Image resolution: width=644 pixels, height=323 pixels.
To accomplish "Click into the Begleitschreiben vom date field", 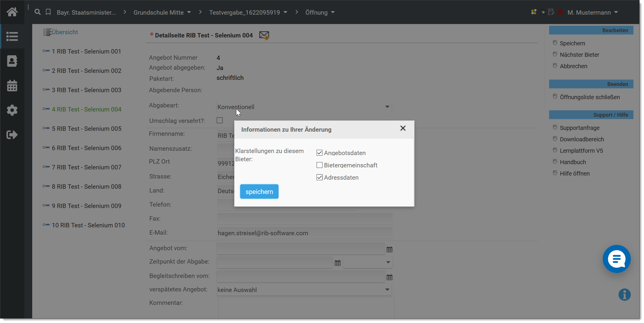I will (300, 276).
